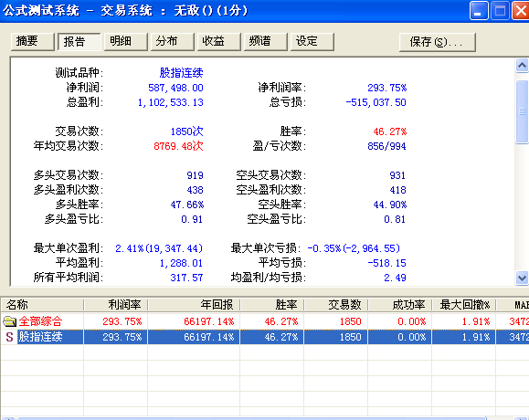This screenshot has height=420, width=529.
Task: Open the 频谱 tab
Action: (x=266, y=42)
